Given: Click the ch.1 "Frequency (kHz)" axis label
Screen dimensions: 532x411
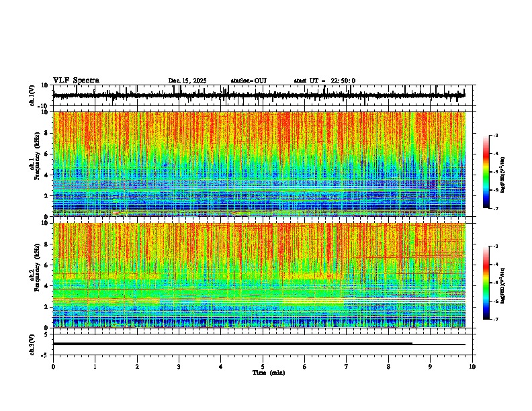Looking at the screenshot, I should [37, 156].
